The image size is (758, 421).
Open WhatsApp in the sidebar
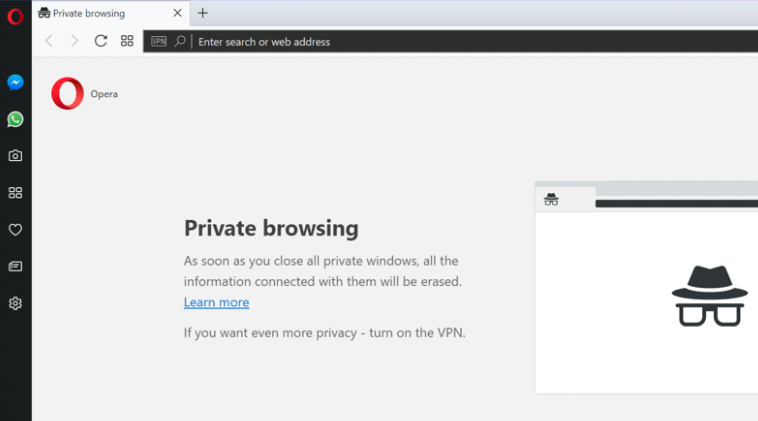15,119
